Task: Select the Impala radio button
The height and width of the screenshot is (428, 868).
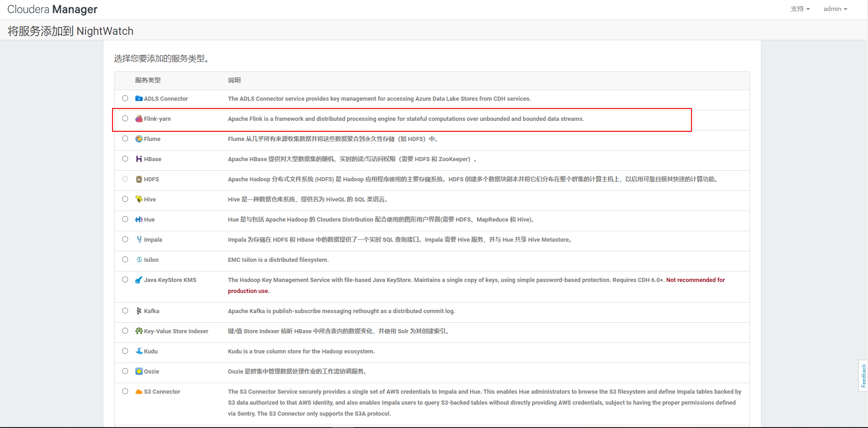Action: click(x=125, y=239)
